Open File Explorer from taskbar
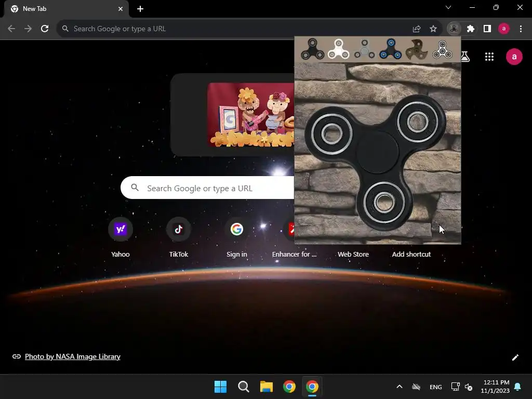This screenshot has height=399, width=532. tap(267, 387)
